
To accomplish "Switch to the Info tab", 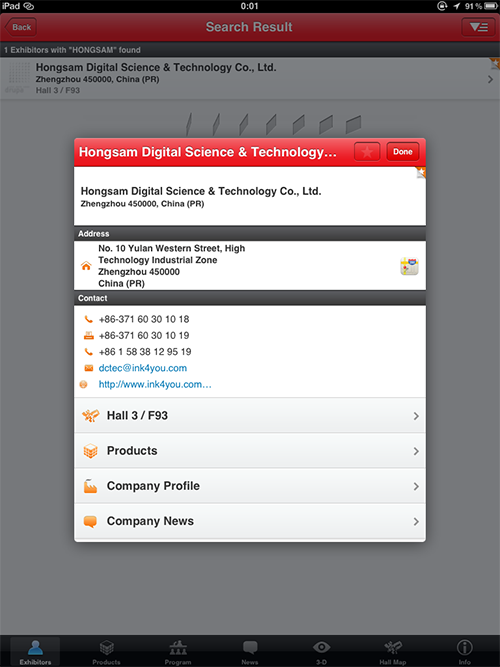I will pyautogui.click(x=464, y=652).
